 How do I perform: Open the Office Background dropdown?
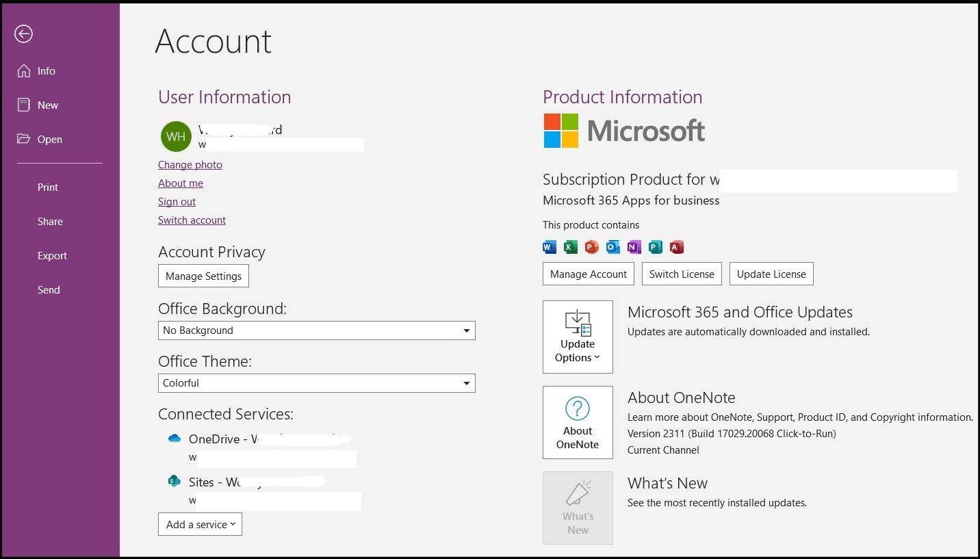click(x=317, y=330)
